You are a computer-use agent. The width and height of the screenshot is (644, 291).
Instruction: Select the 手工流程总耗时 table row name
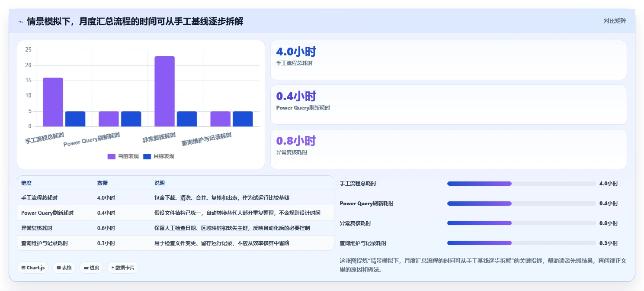(x=39, y=198)
